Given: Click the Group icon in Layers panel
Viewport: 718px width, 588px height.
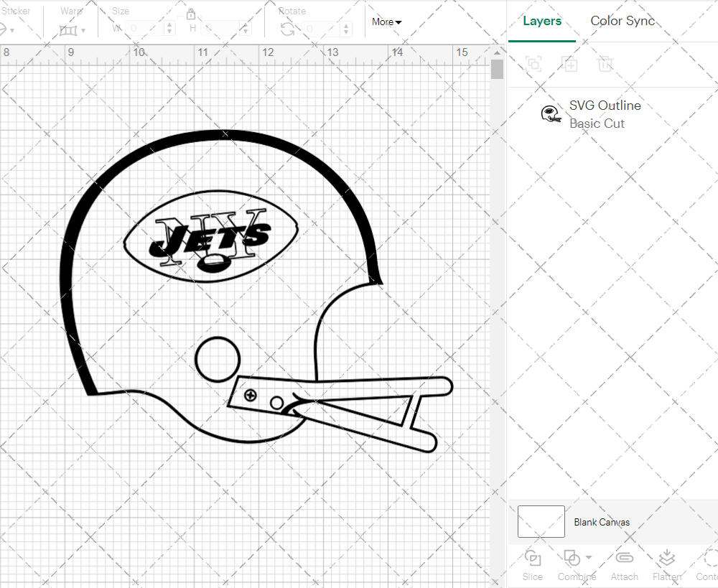Looking at the screenshot, I should point(533,64).
